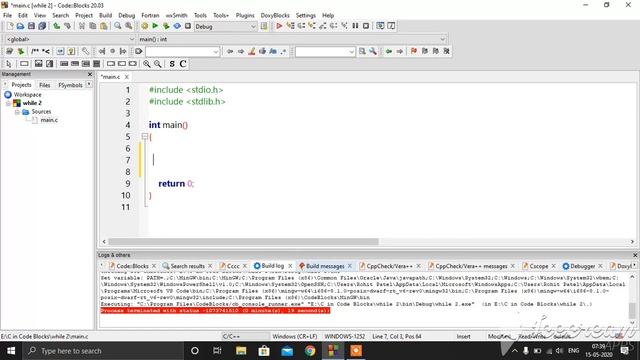Toggle bookmark using the red flag icon

click(414, 51)
